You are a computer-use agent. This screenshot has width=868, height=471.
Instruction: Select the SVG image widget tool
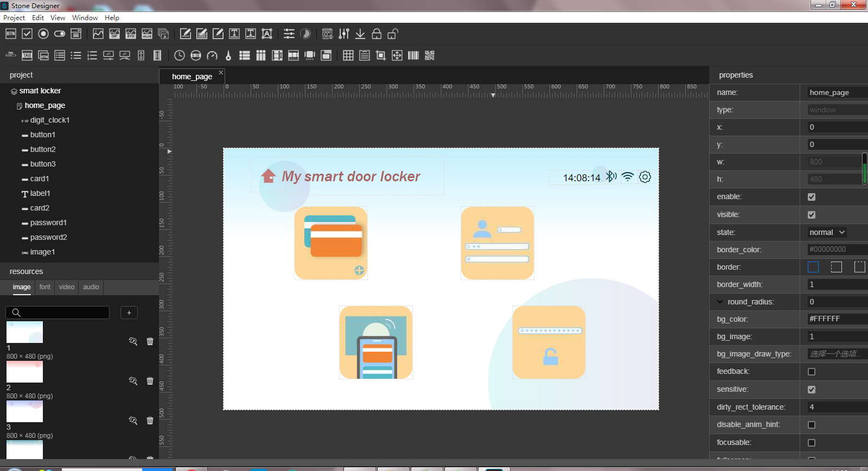click(x=131, y=34)
